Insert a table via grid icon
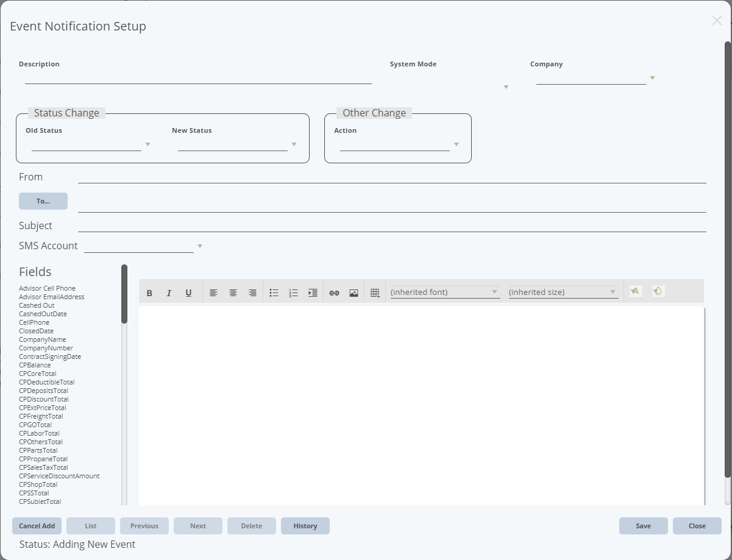Viewport: 732px width, 560px height. click(x=375, y=293)
